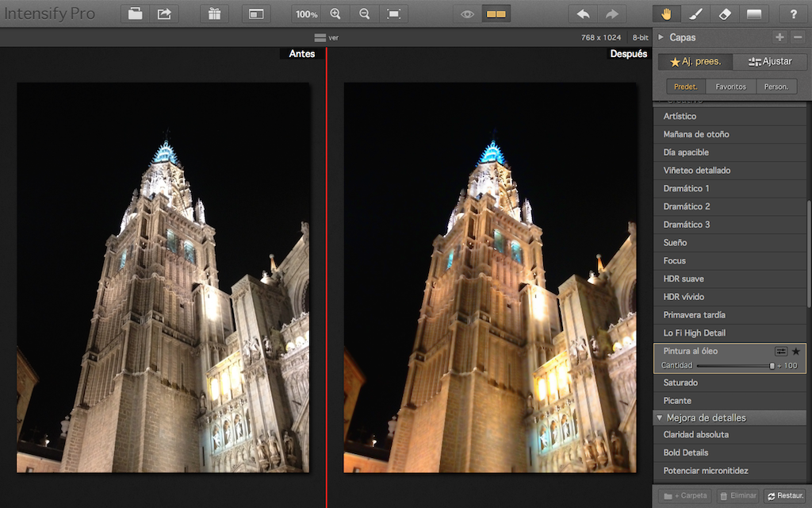812x508 pixels.
Task: Select the brush mask tool
Action: click(x=695, y=14)
